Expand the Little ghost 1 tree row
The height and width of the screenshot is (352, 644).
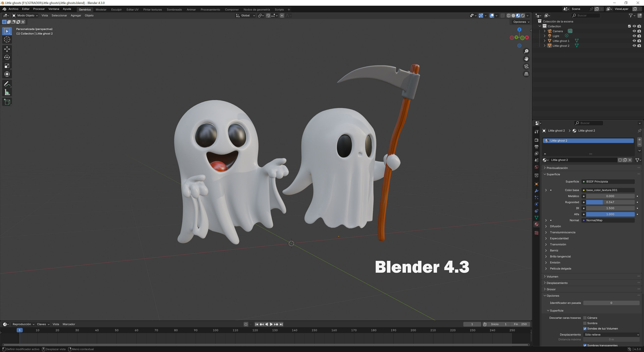click(545, 41)
